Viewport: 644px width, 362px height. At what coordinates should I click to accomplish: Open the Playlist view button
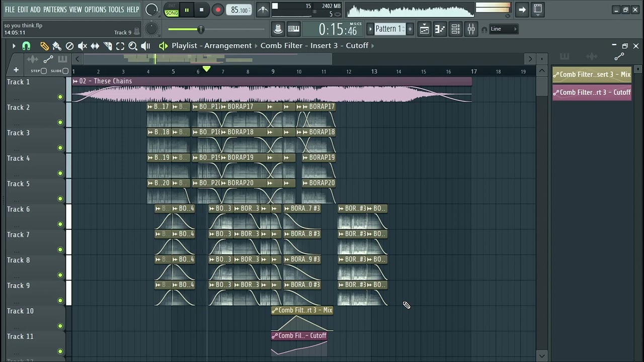tap(424, 29)
